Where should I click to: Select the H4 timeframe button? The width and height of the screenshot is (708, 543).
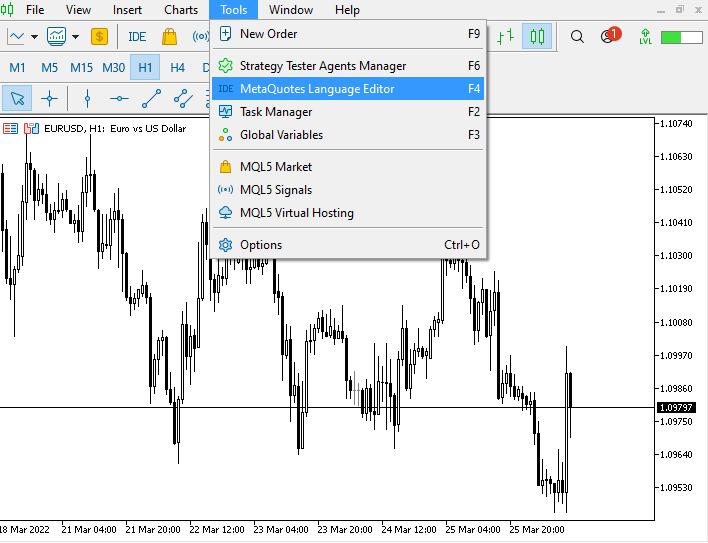(177, 68)
